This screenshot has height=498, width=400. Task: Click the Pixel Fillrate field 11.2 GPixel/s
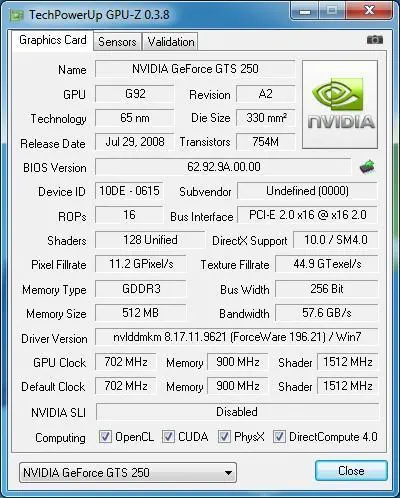pos(141,264)
